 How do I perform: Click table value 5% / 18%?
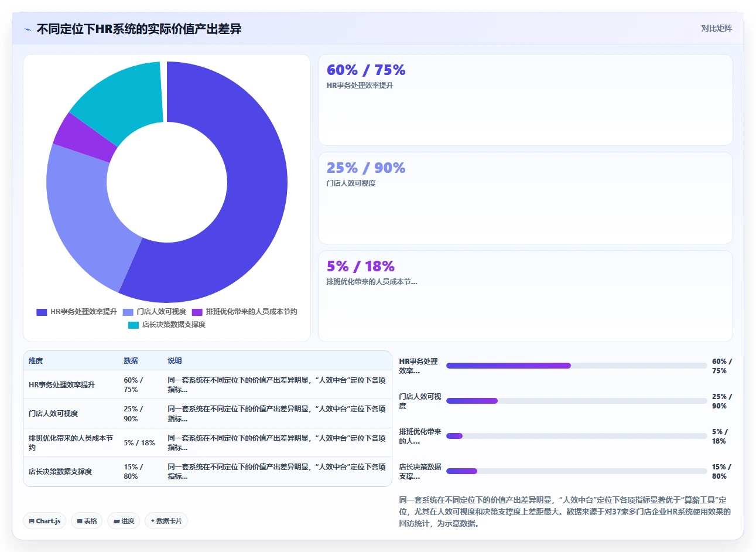[139, 443]
